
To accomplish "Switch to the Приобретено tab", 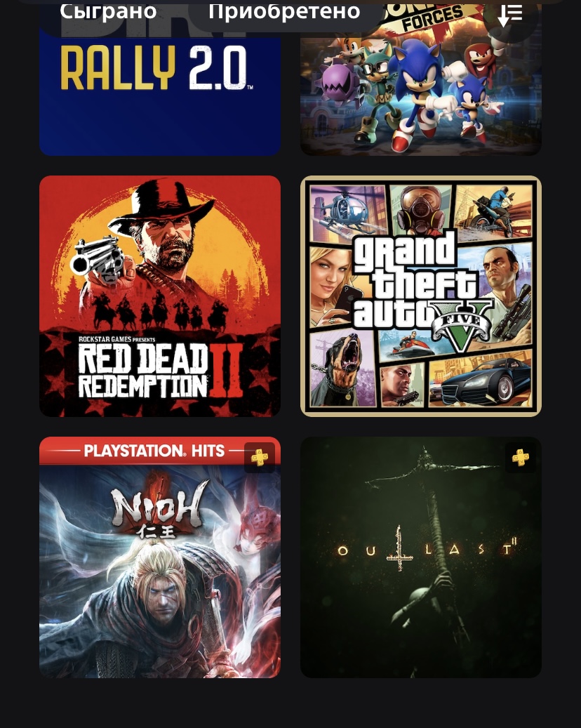I will [x=284, y=12].
